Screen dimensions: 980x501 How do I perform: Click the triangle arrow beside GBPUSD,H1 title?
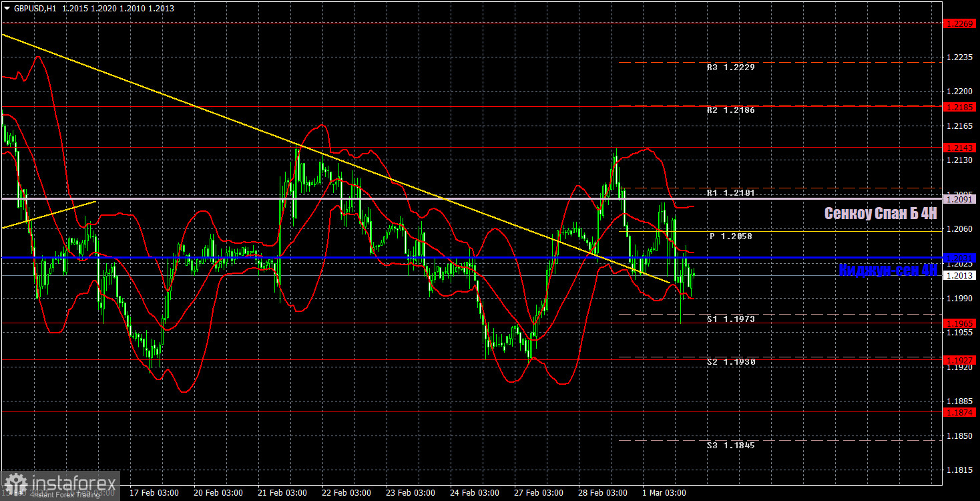coord(7,9)
